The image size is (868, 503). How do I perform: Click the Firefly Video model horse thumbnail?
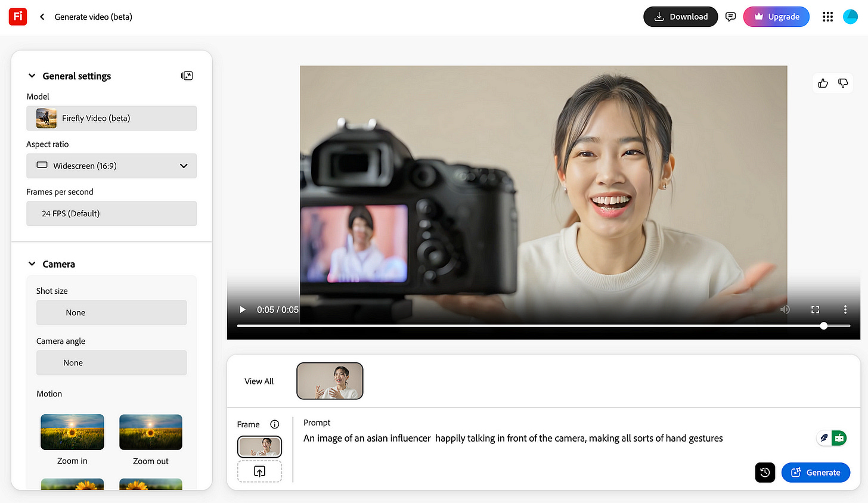46,118
